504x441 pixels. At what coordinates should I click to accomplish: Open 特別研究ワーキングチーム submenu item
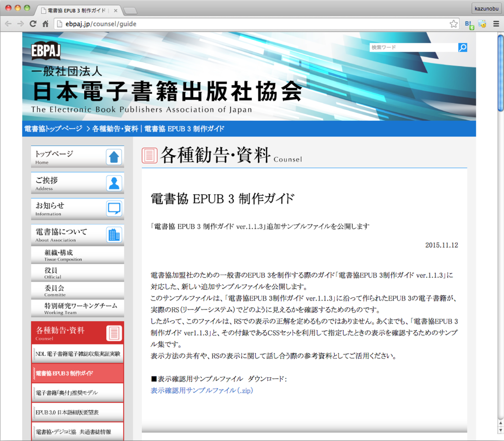pos(77,308)
